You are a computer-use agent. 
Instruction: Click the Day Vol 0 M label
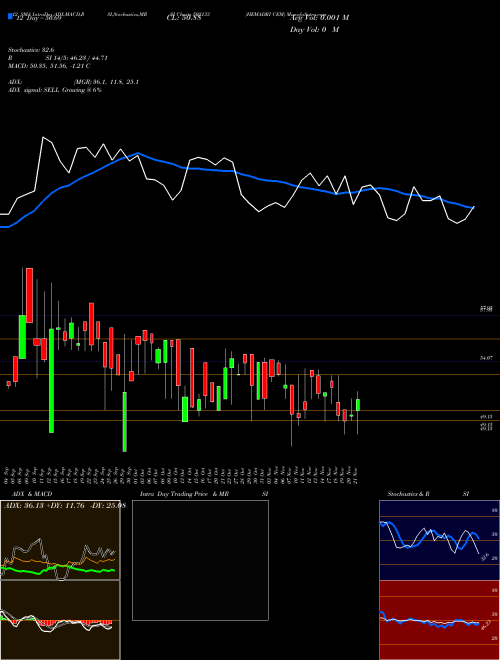click(x=314, y=29)
